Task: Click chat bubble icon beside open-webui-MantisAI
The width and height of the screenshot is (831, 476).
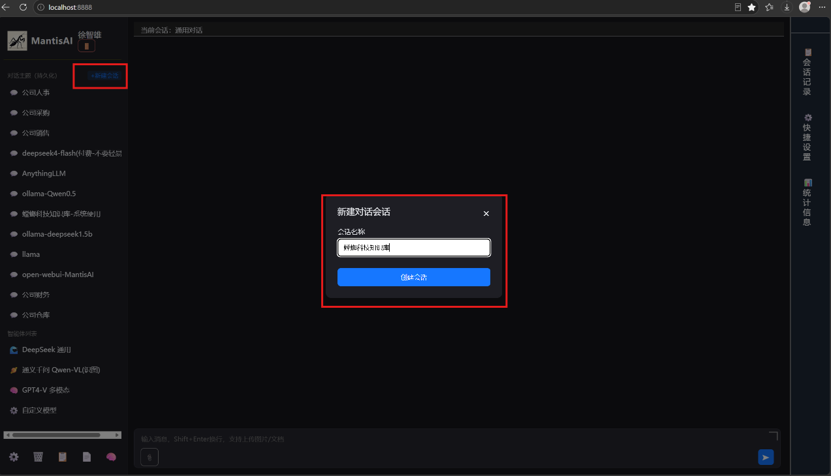Action: click(14, 275)
